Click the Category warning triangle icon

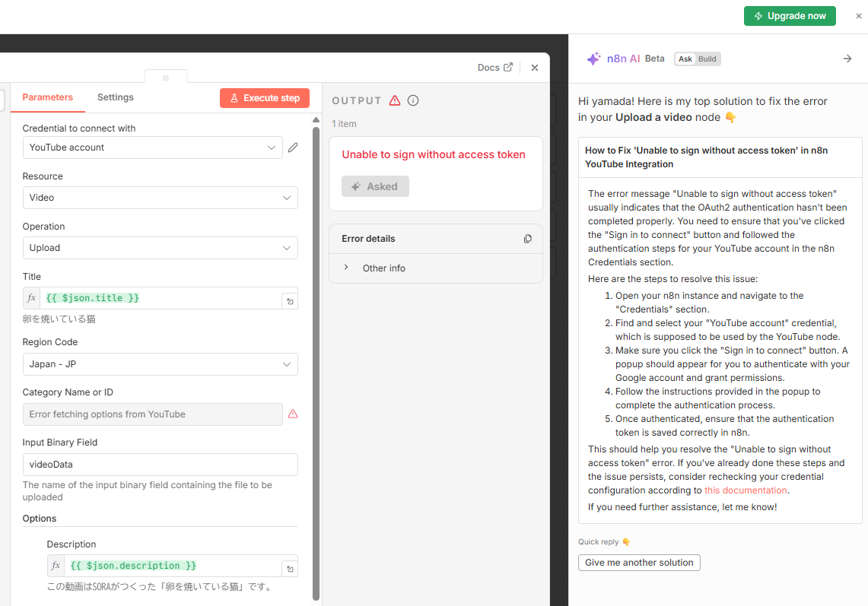[293, 414]
